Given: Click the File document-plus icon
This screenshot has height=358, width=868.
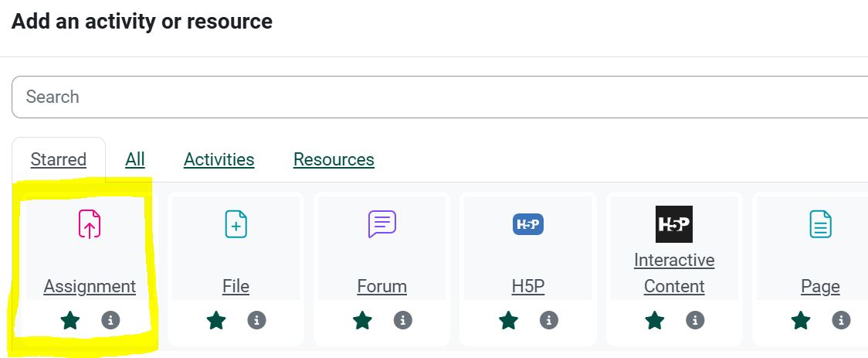Looking at the screenshot, I should coord(236,224).
